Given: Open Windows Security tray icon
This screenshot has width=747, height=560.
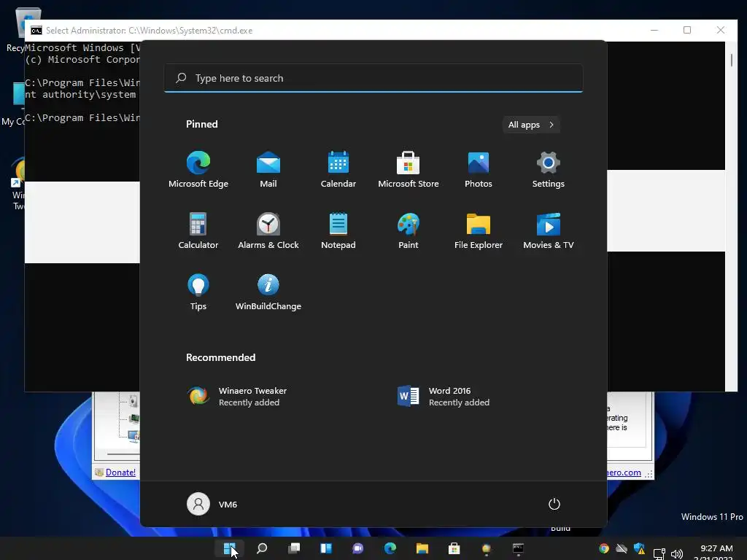Looking at the screenshot, I should (x=639, y=548).
